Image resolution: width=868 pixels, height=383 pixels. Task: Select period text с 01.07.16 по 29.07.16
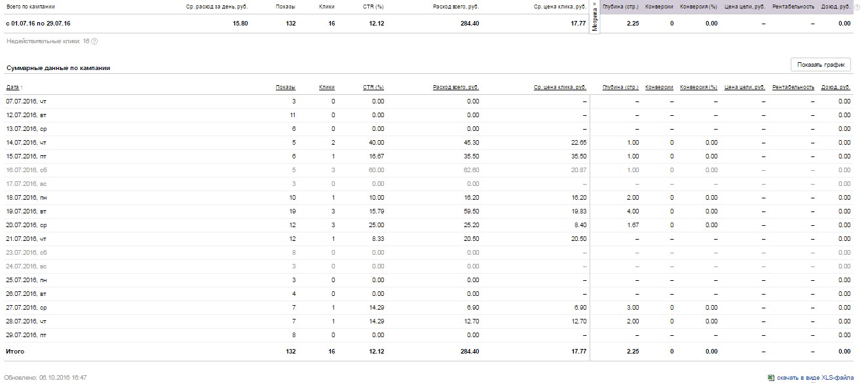(39, 24)
